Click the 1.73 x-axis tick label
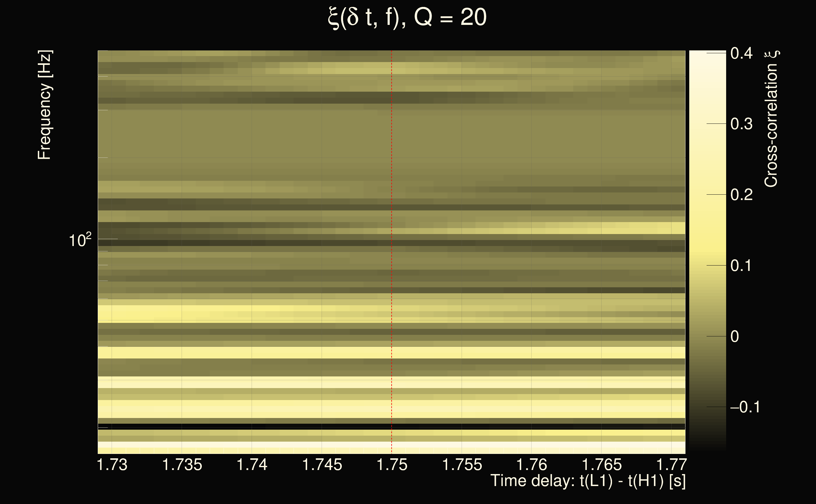 tap(112, 465)
